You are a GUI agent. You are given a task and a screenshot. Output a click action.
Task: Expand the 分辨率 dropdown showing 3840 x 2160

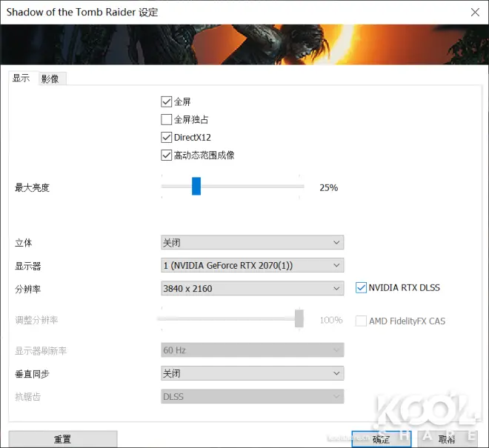point(253,288)
